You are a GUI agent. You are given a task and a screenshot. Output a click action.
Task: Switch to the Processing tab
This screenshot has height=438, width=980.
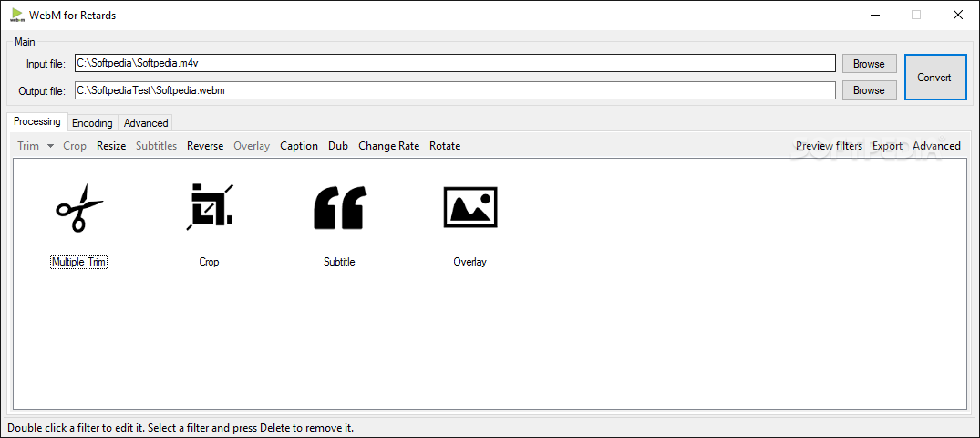click(36, 121)
